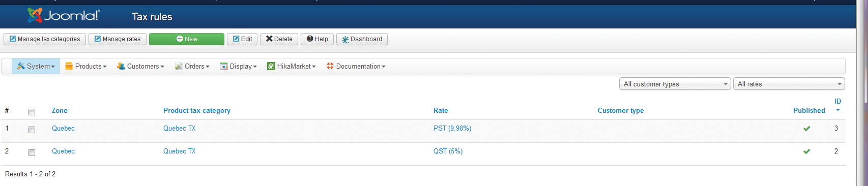The width and height of the screenshot is (868, 186).
Task: Click the Dashboard snowflake icon
Action: 345,40
